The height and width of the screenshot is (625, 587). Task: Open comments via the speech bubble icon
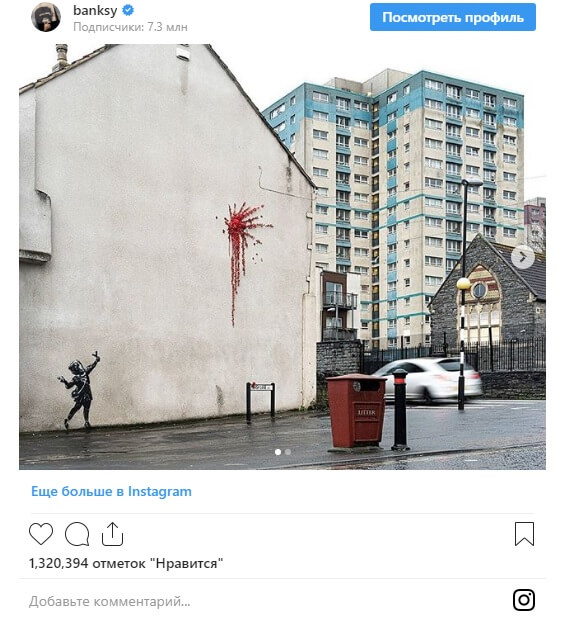point(77,534)
